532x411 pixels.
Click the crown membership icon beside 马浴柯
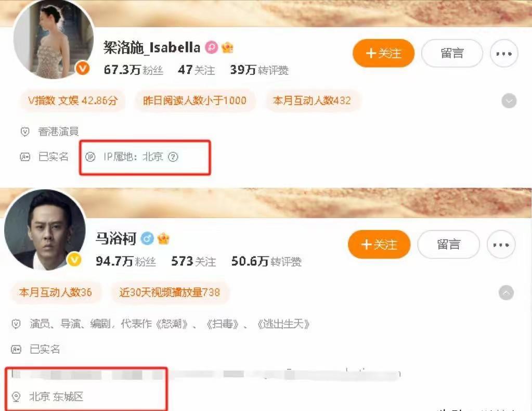point(163,238)
